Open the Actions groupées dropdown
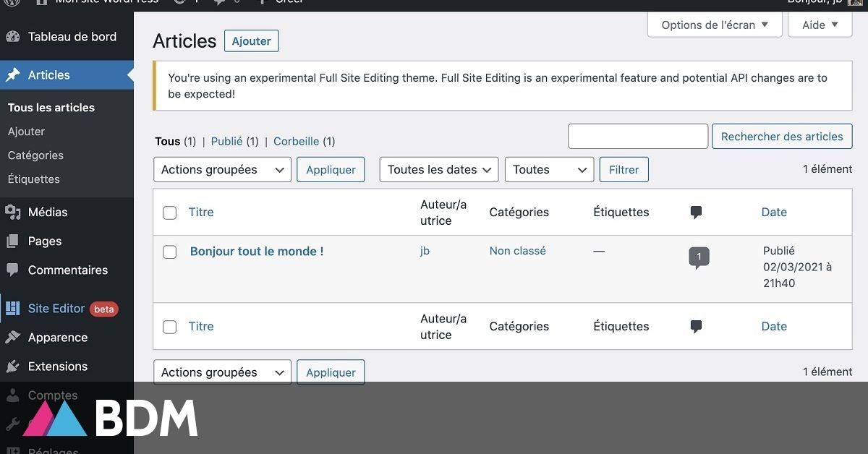The width and height of the screenshot is (868, 454). point(222,169)
